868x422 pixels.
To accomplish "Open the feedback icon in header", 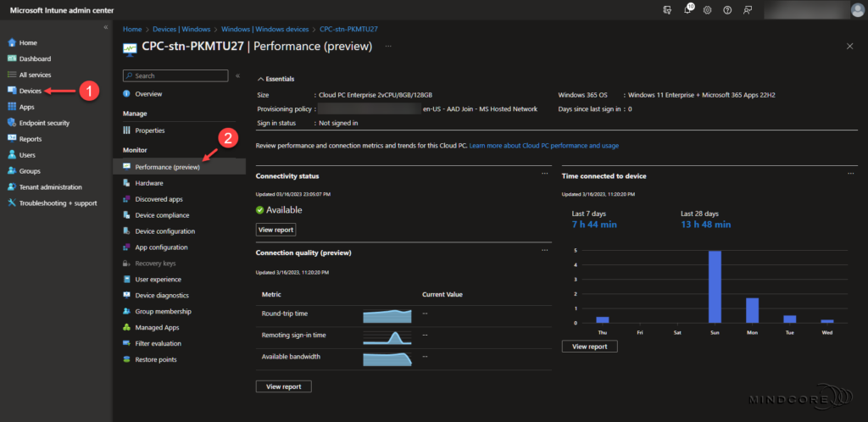I will click(748, 10).
